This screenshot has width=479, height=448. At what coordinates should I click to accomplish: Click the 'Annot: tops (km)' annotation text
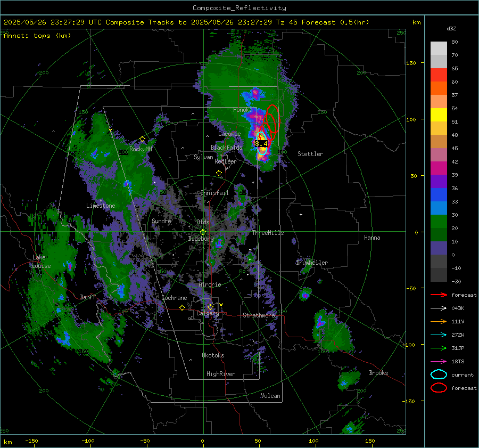[x=37, y=36]
